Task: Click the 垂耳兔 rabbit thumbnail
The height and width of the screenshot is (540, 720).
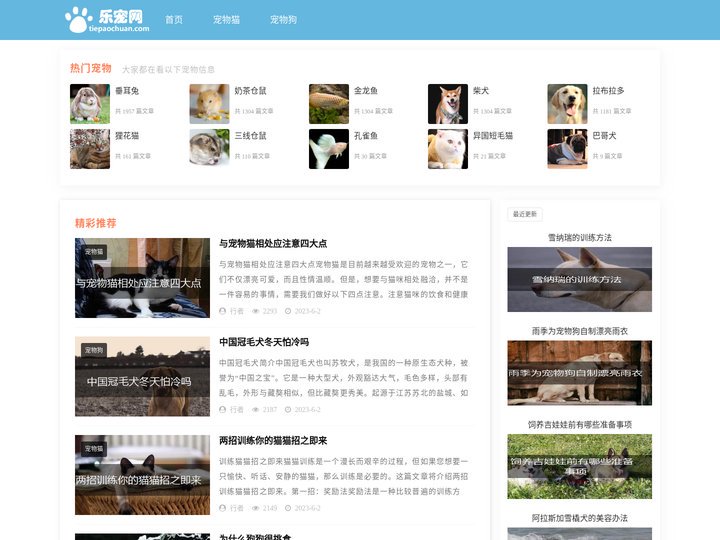Action: tap(90, 104)
